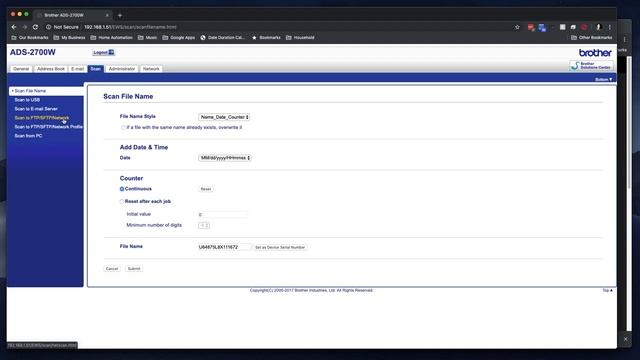
Task: Click the Cancel button
Action: coord(112,269)
